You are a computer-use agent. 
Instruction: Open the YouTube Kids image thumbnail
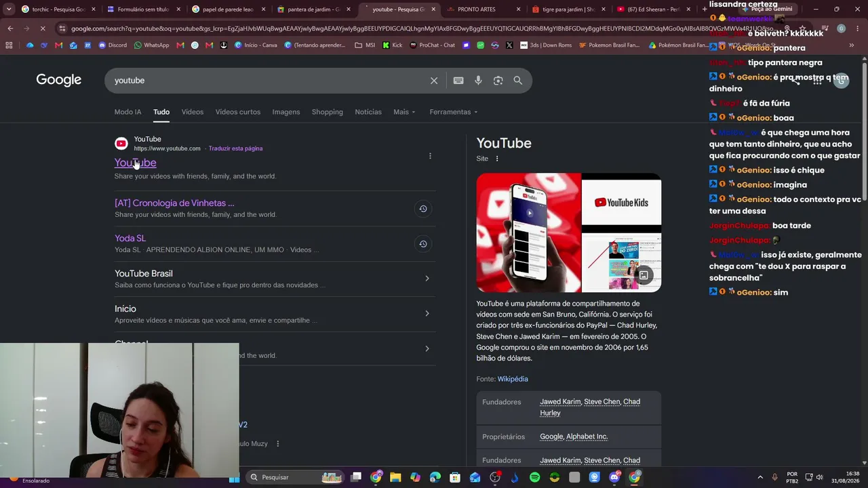622,201
